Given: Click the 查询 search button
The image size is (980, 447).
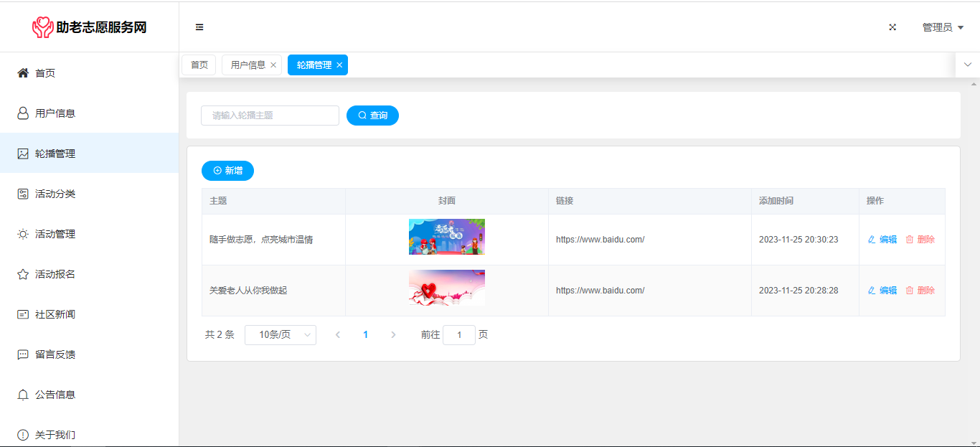Looking at the screenshot, I should coord(372,116).
